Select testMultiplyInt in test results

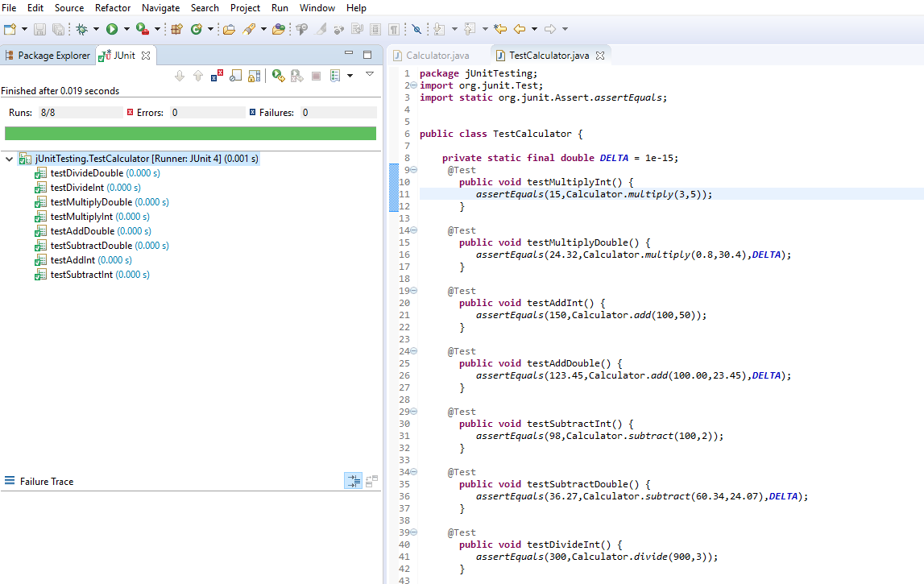click(x=92, y=217)
